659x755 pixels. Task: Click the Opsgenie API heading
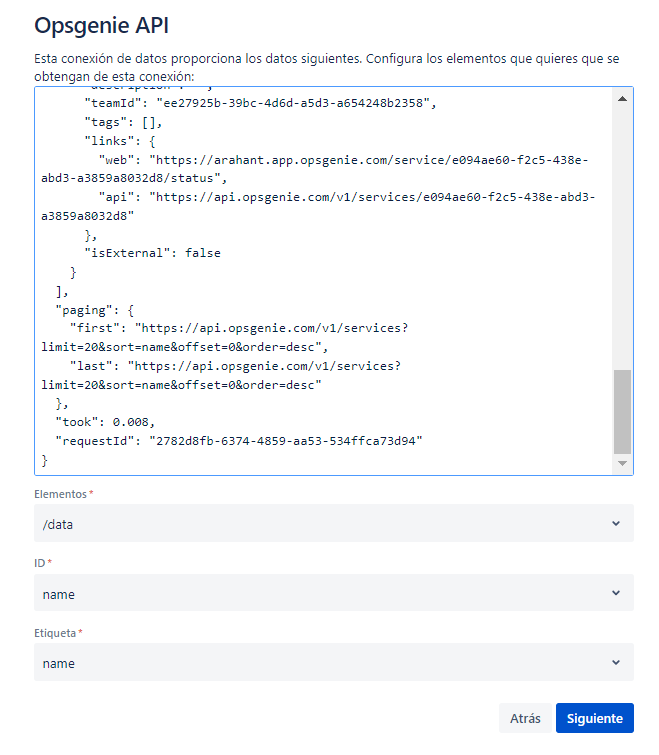click(102, 25)
